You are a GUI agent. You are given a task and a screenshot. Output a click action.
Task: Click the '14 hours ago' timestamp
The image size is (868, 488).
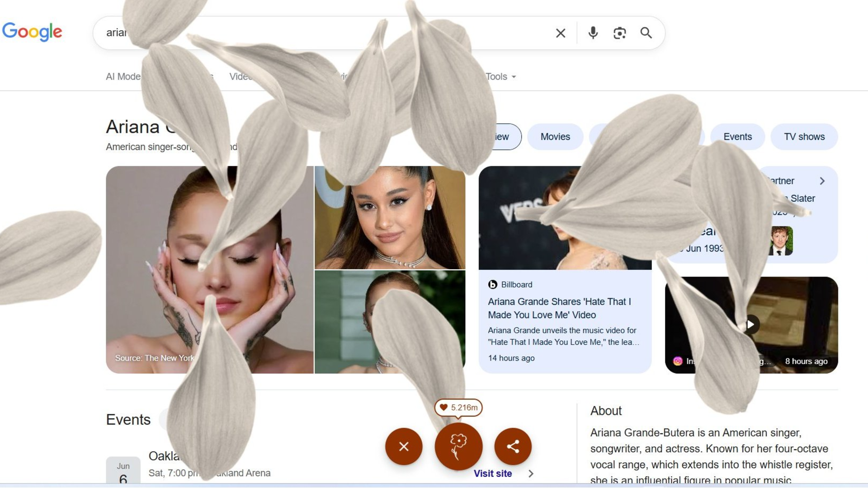pos(511,358)
